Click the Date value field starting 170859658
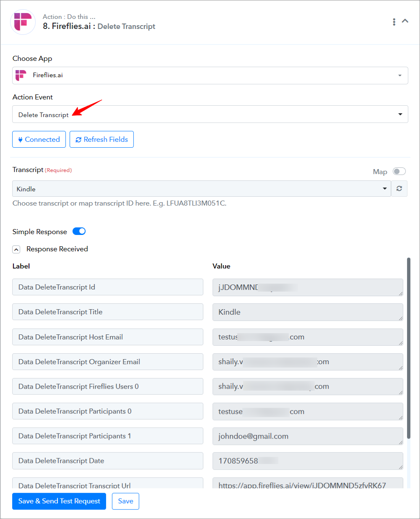The width and height of the screenshot is (420, 519). point(308,461)
